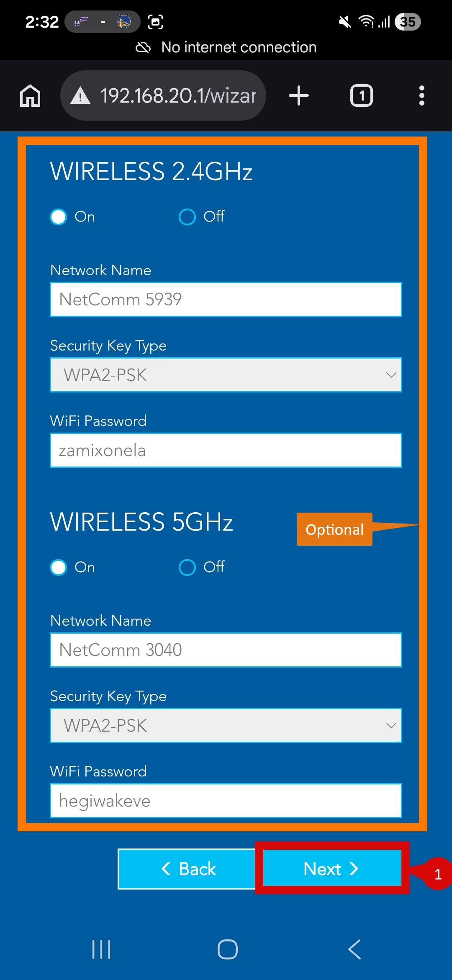Open Chrome's three-dot menu
The height and width of the screenshot is (980, 452).
(x=422, y=95)
